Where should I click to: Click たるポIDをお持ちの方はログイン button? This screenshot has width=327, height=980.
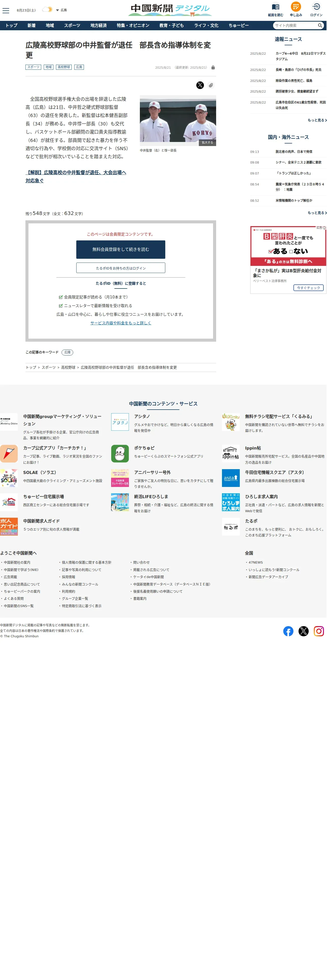click(x=121, y=268)
